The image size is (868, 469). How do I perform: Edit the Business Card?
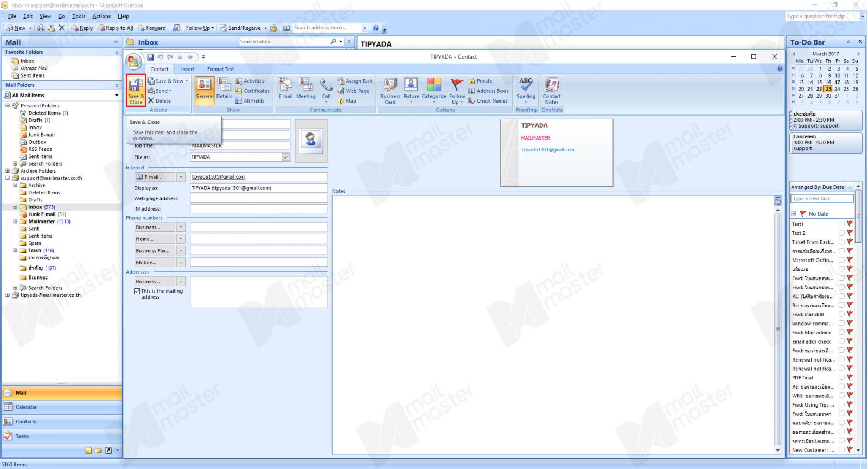pyautogui.click(x=390, y=91)
